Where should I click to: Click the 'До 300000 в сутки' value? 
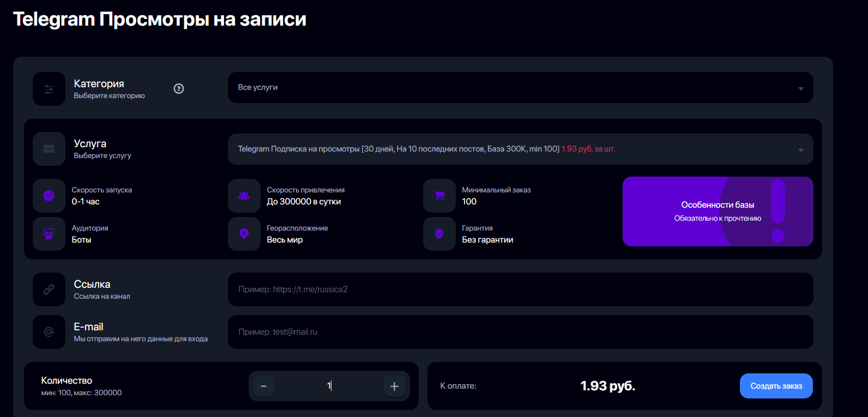coord(304,202)
